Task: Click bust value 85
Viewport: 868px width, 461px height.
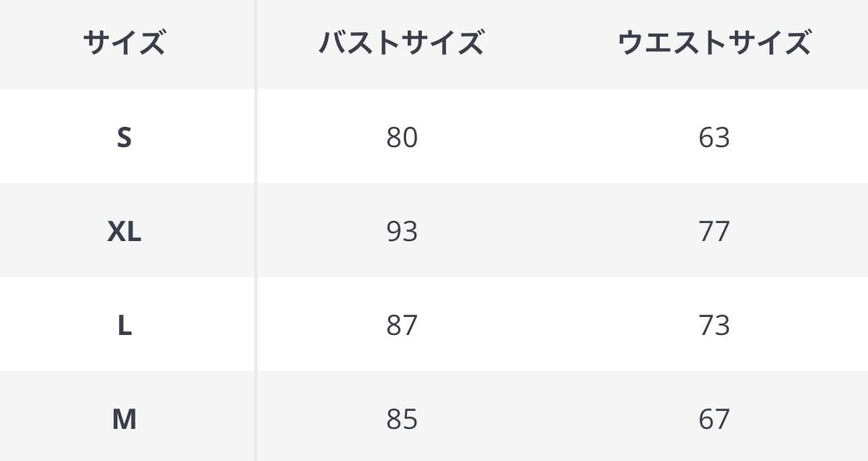Action: pyautogui.click(x=402, y=420)
